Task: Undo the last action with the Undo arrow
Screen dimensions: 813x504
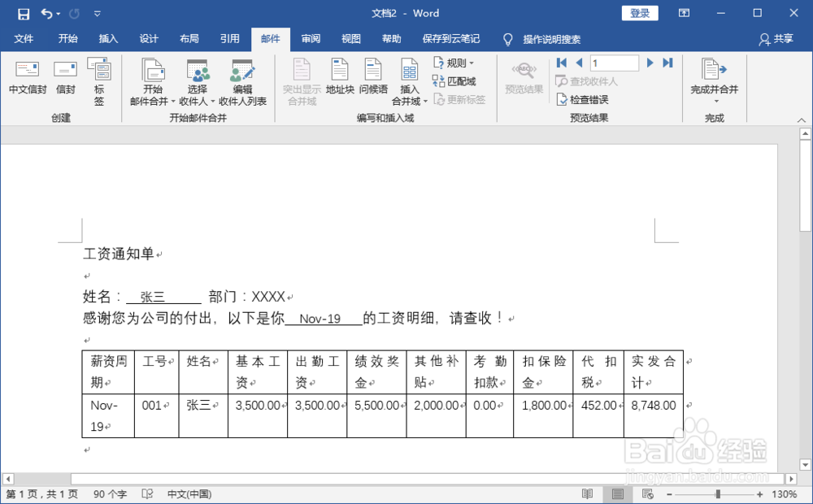Action: tap(46, 14)
